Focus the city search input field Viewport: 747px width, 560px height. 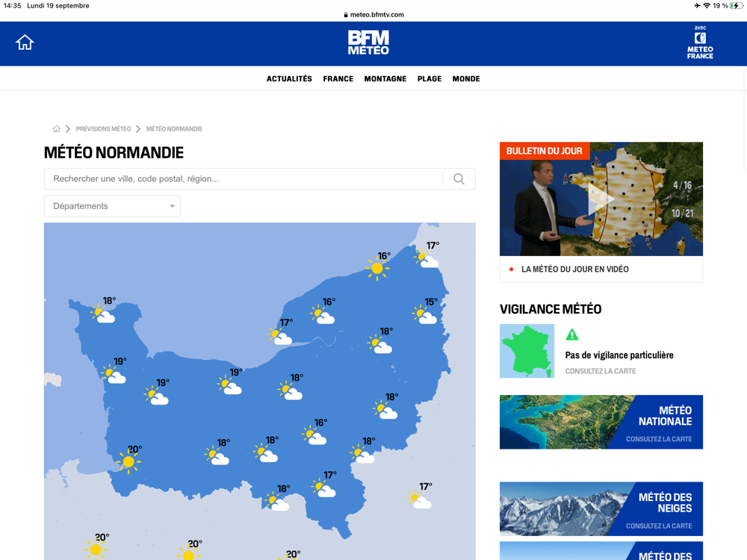coord(244,179)
